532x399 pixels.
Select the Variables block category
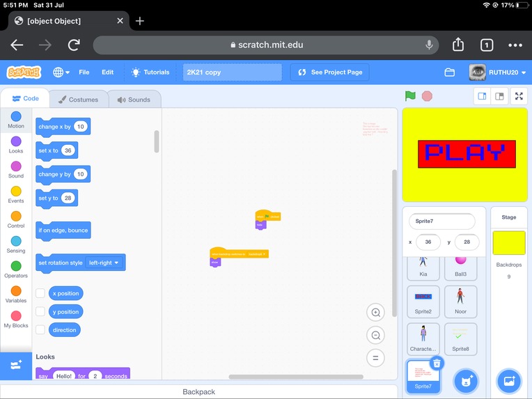click(x=16, y=295)
